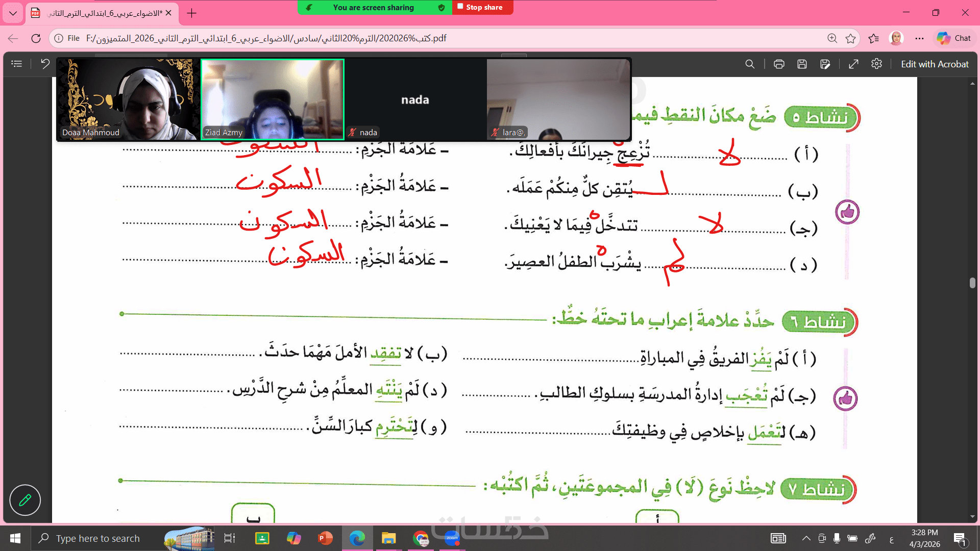Viewport: 980px width, 551px height.
Task: Open browser Settings and more ellipsis menu
Action: (919, 38)
